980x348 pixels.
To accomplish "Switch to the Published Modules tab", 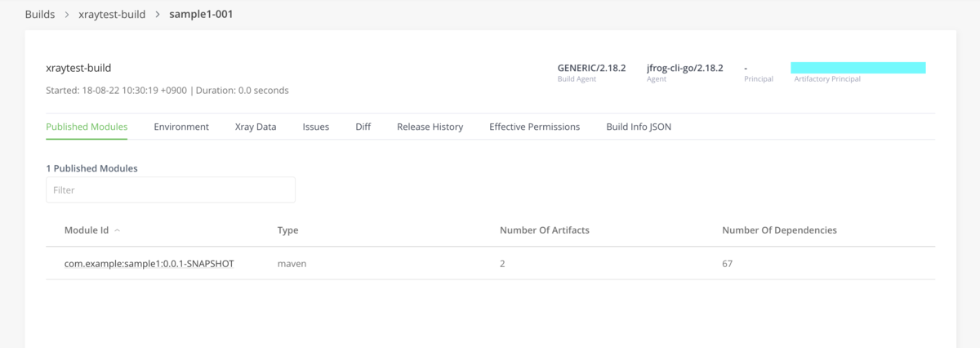I will point(87,127).
